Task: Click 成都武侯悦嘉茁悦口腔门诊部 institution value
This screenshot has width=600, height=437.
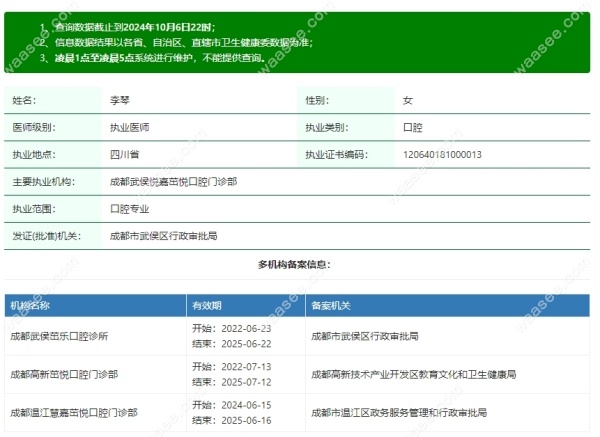Action: pyautogui.click(x=174, y=182)
